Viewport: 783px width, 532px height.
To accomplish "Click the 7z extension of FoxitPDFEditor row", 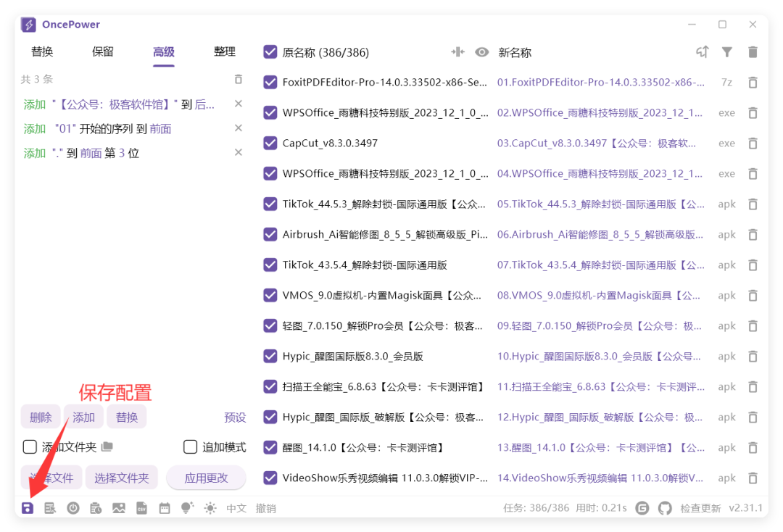I will click(x=726, y=83).
